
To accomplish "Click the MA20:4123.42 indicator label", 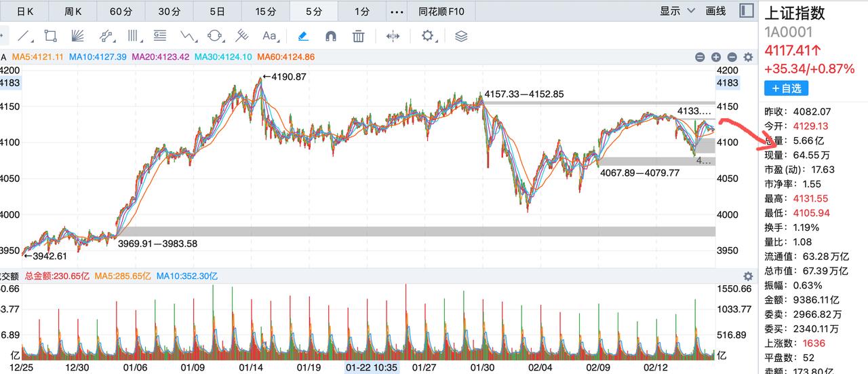I will click(160, 57).
